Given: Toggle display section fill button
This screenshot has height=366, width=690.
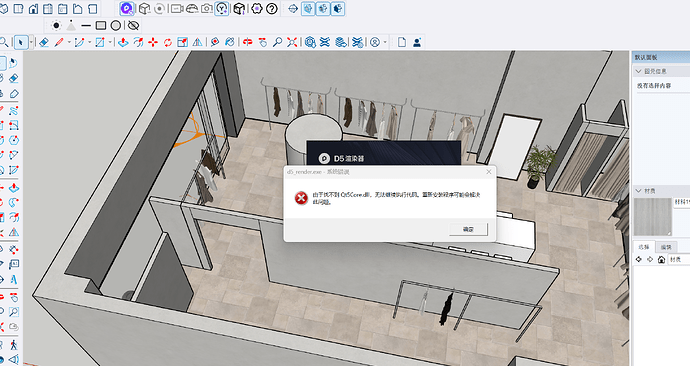Looking at the screenshot, I should 338,8.
